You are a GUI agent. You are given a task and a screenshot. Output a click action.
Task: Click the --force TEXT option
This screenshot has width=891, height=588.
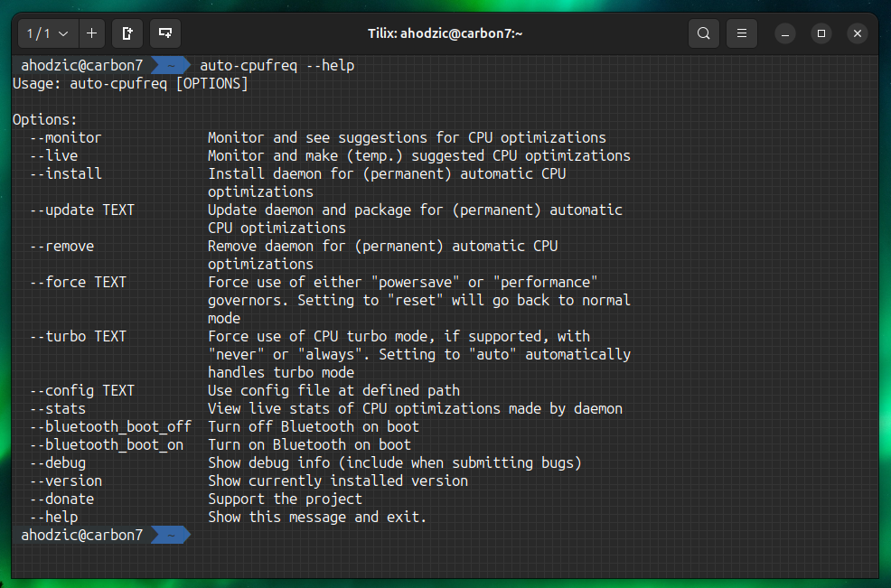(79, 283)
